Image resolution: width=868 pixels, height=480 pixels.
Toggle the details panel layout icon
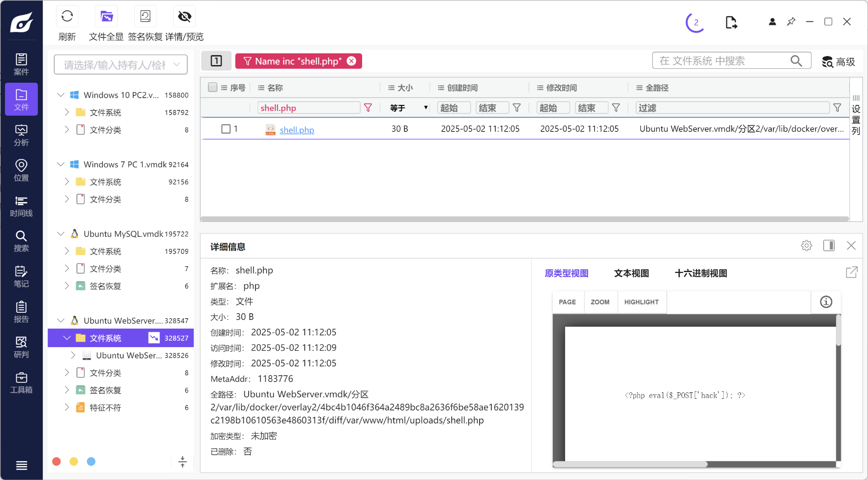pyautogui.click(x=829, y=245)
